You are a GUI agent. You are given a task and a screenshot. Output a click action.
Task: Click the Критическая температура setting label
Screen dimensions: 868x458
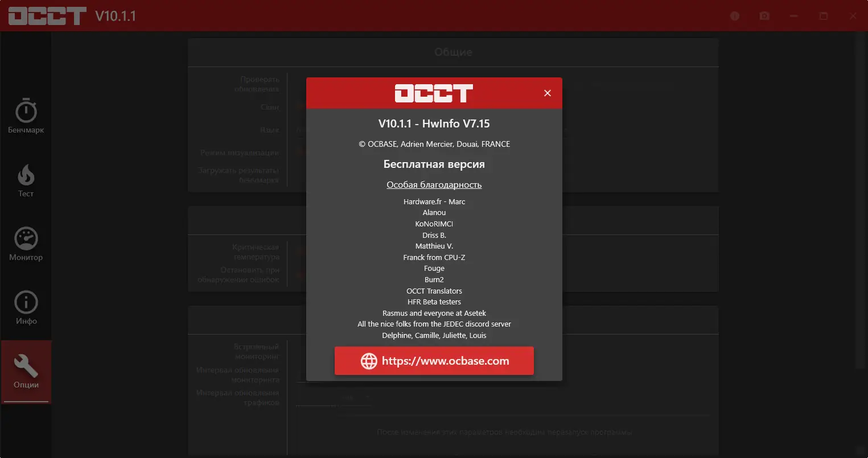point(256,252)
